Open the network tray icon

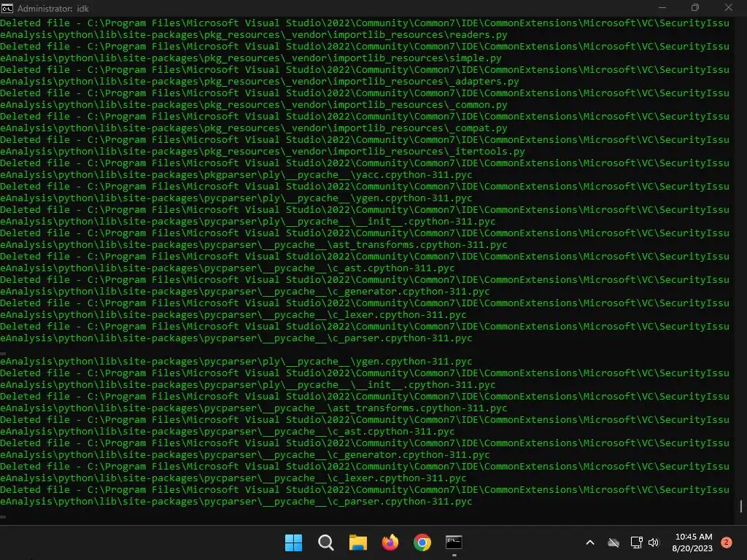(x=636, y=542)
